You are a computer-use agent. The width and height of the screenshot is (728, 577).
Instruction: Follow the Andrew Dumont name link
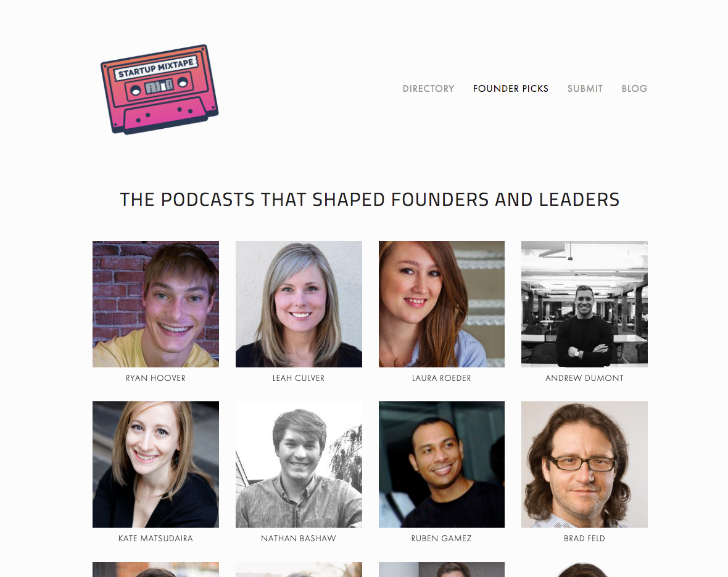click(584, 378)
